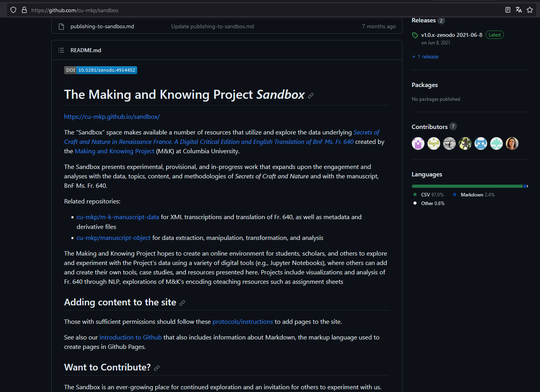The image size is (540, 392).
Task: Click the DOI zenodo badge
Action: pyautogui.click(x=101, y=70)
